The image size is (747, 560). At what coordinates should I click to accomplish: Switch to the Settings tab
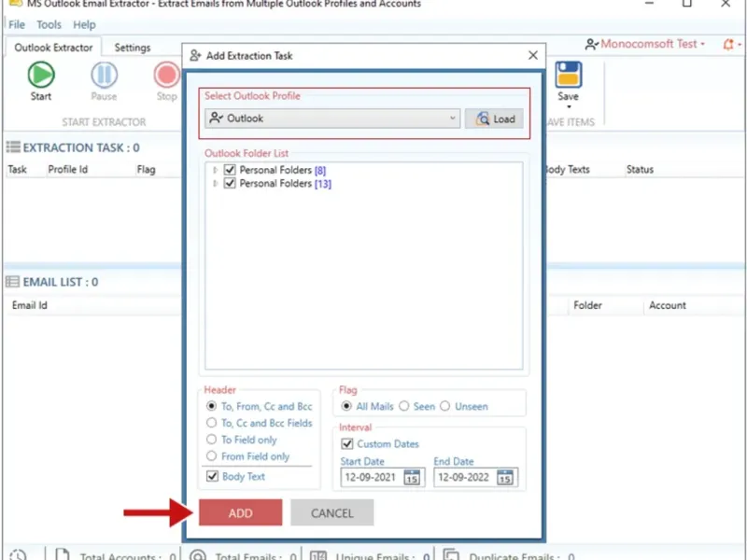tap(133, 48)
